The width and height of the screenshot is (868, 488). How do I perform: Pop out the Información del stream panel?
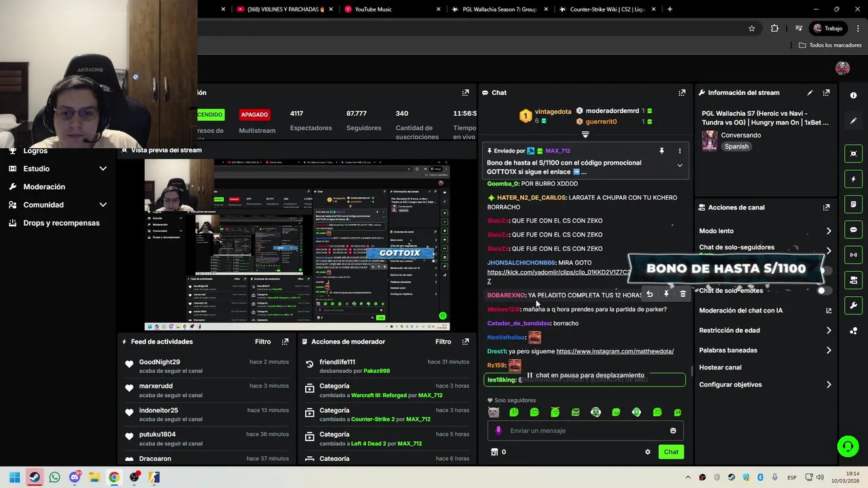(826, 93)
